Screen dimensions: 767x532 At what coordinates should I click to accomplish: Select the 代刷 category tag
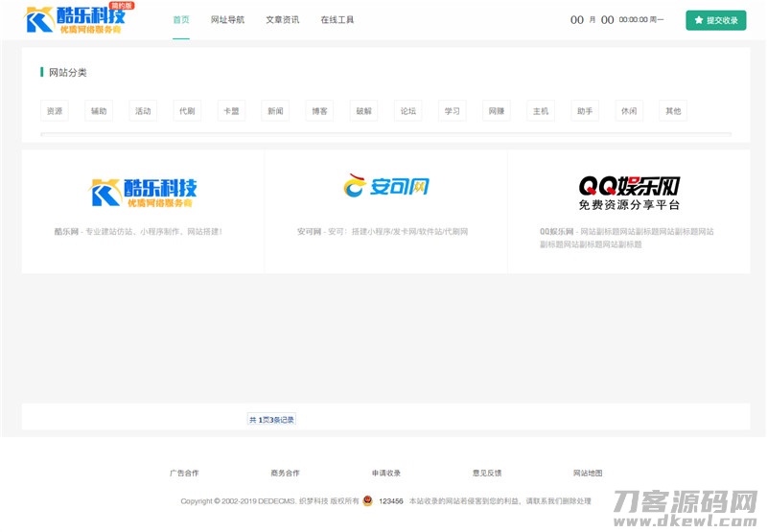187,111
